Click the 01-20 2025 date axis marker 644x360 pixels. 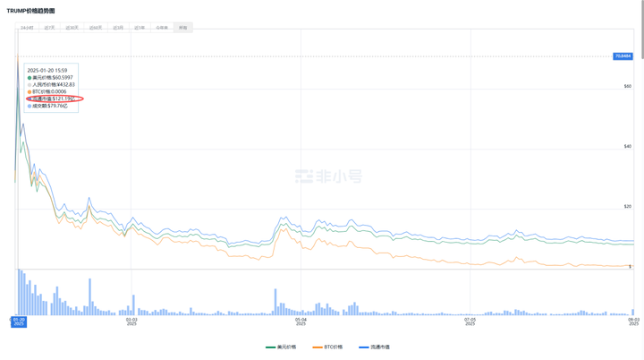(x=19, y=321)
